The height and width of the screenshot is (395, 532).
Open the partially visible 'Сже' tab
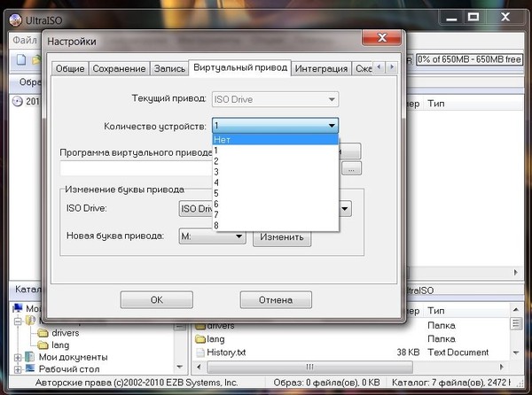click(x=363, y=69)
